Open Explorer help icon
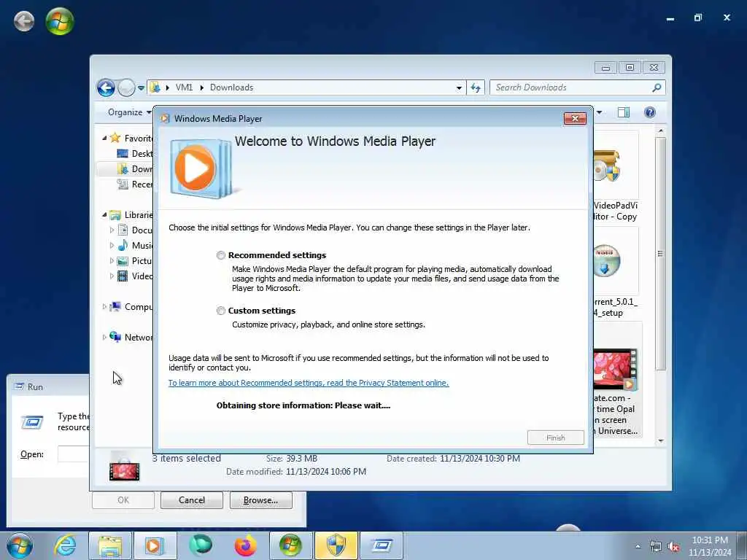Image resolution: width=747 pixels, height=560 pixels. (x=649, y=112)
